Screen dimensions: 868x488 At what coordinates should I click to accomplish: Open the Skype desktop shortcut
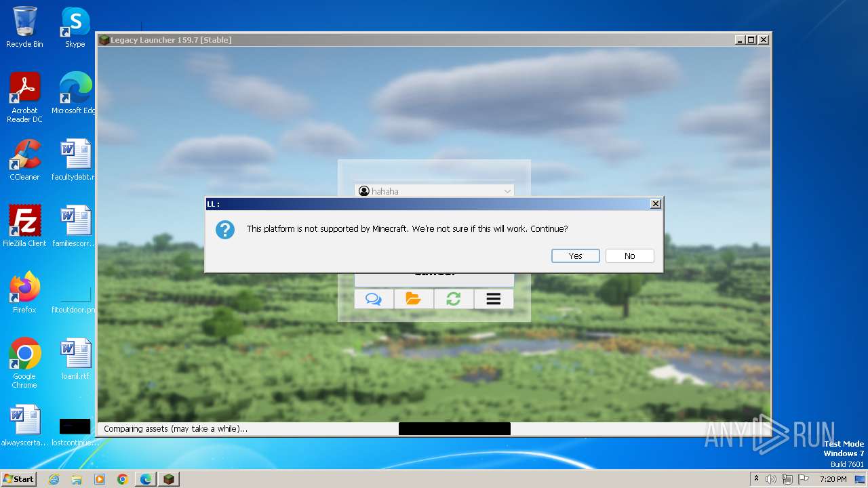(75, 27)
